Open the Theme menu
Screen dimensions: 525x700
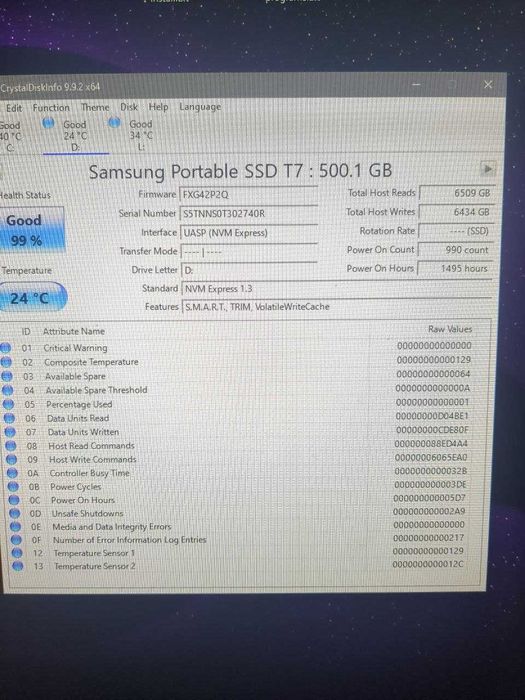tap(95, 107)
